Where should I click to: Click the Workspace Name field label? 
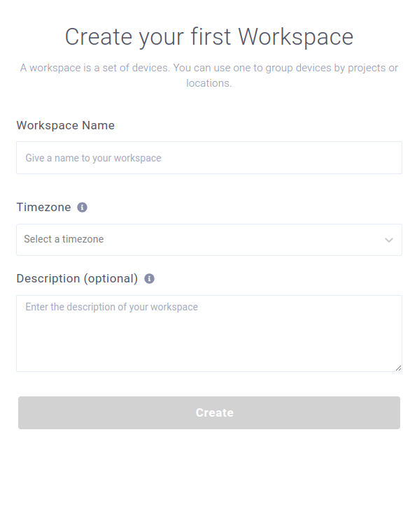click(x=66, y=125)
